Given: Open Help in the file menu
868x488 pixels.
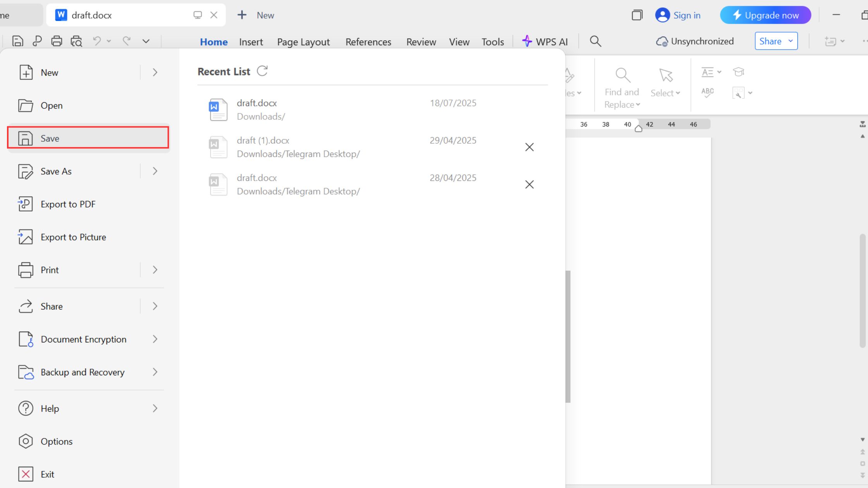Looking at the screenshot, I should click(88, 409).
